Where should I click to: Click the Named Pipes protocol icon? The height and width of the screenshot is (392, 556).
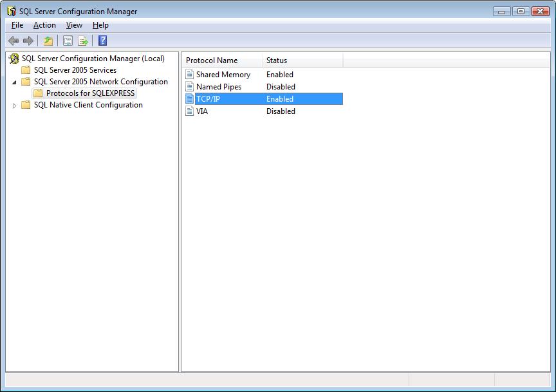pyautogui.click(x=190, y=86)
